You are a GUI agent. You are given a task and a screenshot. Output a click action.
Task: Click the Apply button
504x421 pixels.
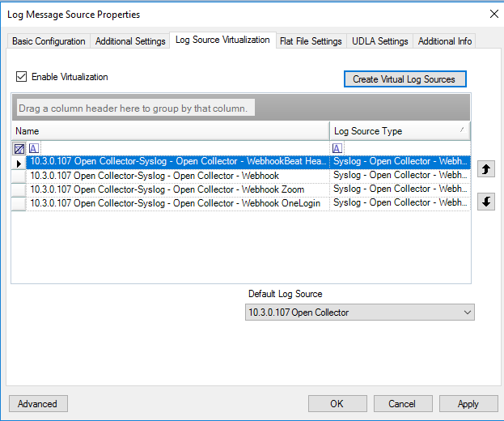point(468,404)
